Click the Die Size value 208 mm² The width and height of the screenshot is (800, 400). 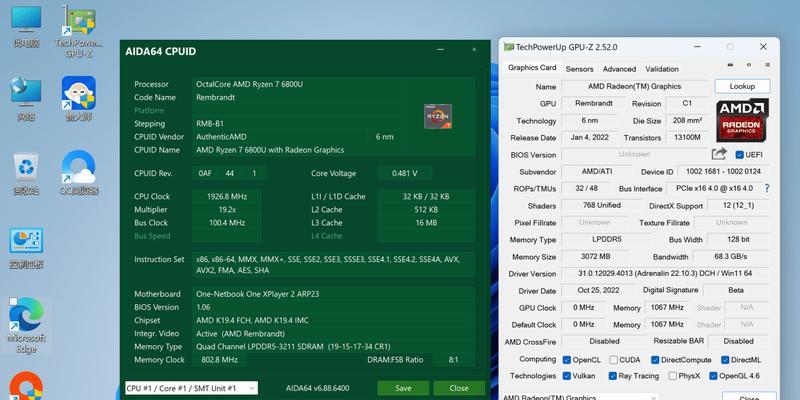click(687, 120)
